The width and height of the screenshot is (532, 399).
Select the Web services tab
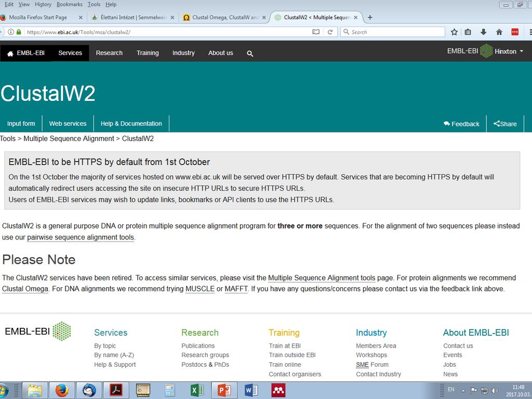click(x=68, y=124)
